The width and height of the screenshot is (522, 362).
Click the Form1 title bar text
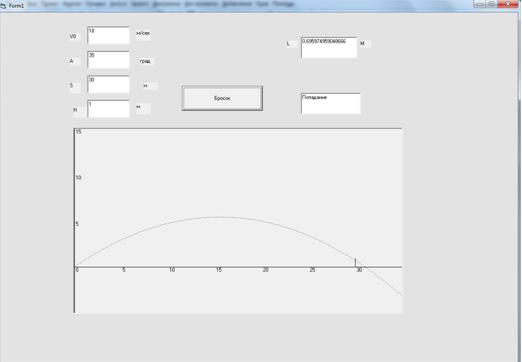tap(16, 6)
